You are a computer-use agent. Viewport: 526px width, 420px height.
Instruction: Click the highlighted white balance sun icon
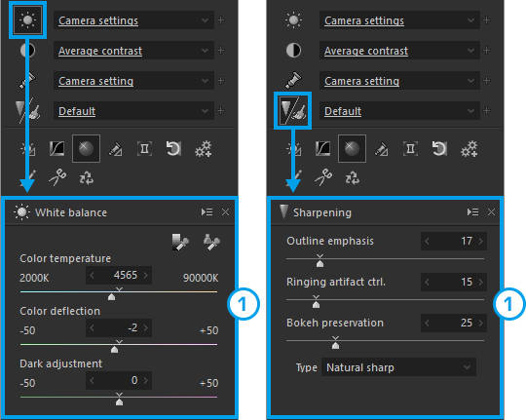tap(27, 20)
